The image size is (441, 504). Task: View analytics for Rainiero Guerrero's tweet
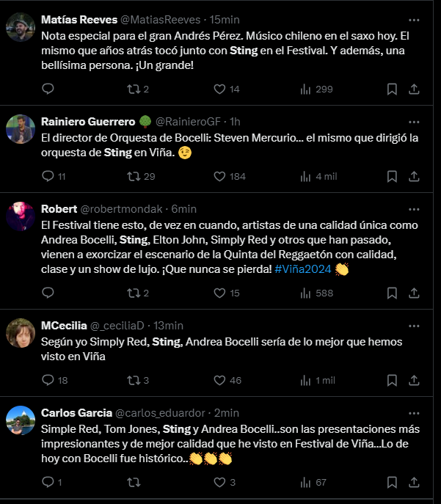click(x=318, y=177)
